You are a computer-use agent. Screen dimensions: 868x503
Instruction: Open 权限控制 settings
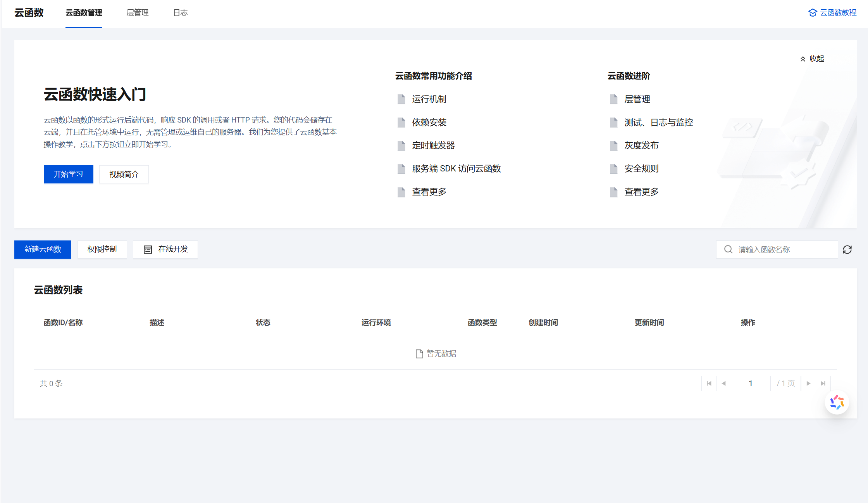tap(102, 249)
